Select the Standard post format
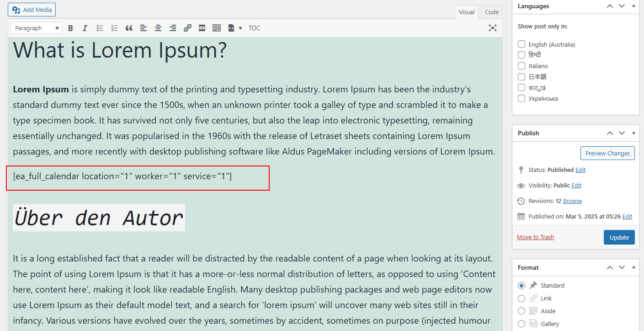This screenshot has height=331, width=644. (x=522, y=286)
